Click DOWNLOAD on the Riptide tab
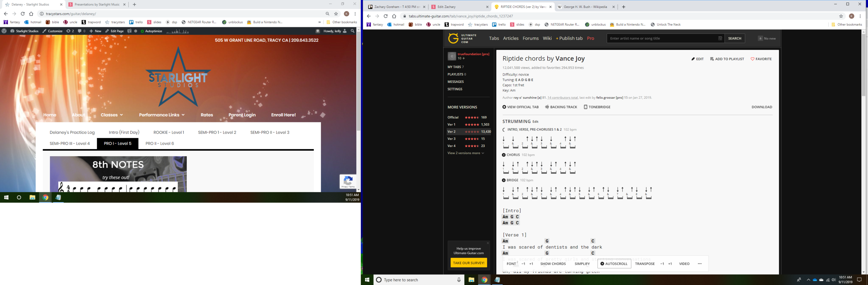The height and width of the screenshot is (285, 868). (762, 107)
